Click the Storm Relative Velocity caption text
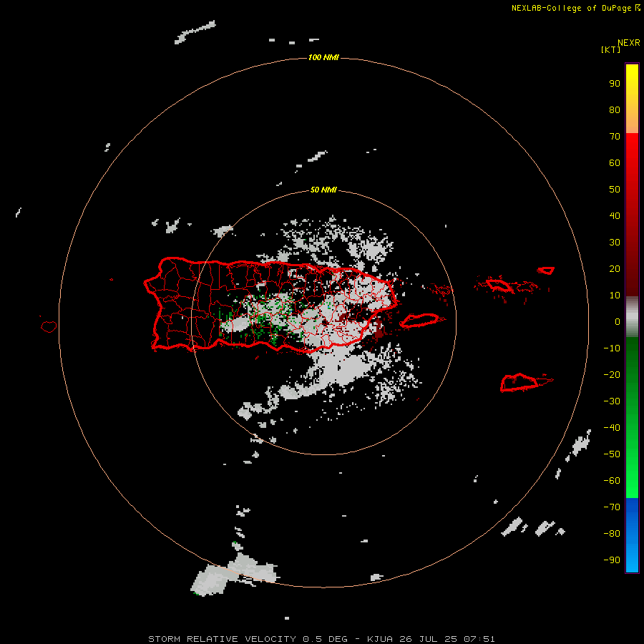This screenshot has height=644, width=644. 321,639
